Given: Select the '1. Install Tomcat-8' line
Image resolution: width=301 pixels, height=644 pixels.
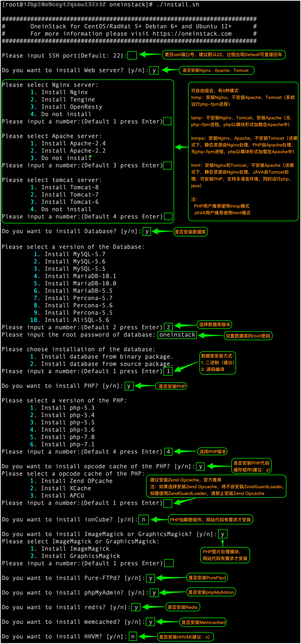Looking at the screenshot, I should 65,187.
